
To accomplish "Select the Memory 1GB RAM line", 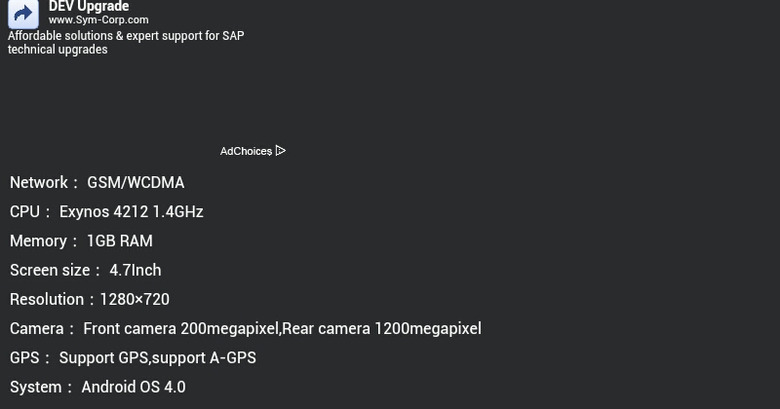I will pyautogui.click(x=81, y=241).
